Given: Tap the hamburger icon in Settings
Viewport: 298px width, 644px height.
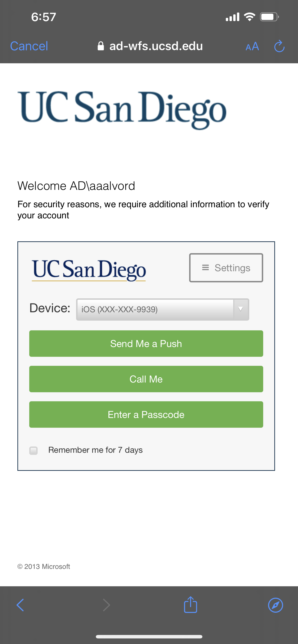Looking at the screenshot, I should (205, 268).
